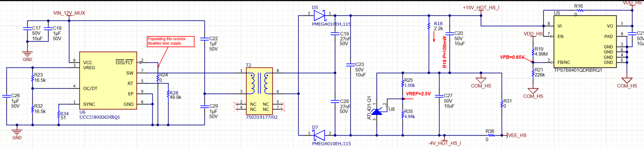Viewport: 644px width, 148px height.
Task: Select the COM_HS port symbol above C27
Action: pos(481,80)
